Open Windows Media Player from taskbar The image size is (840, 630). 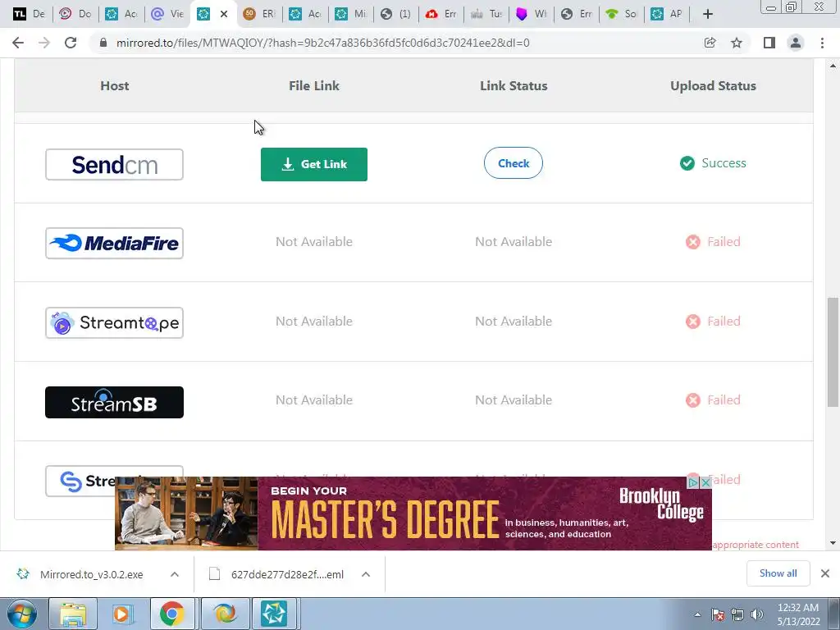click(121, 614)
